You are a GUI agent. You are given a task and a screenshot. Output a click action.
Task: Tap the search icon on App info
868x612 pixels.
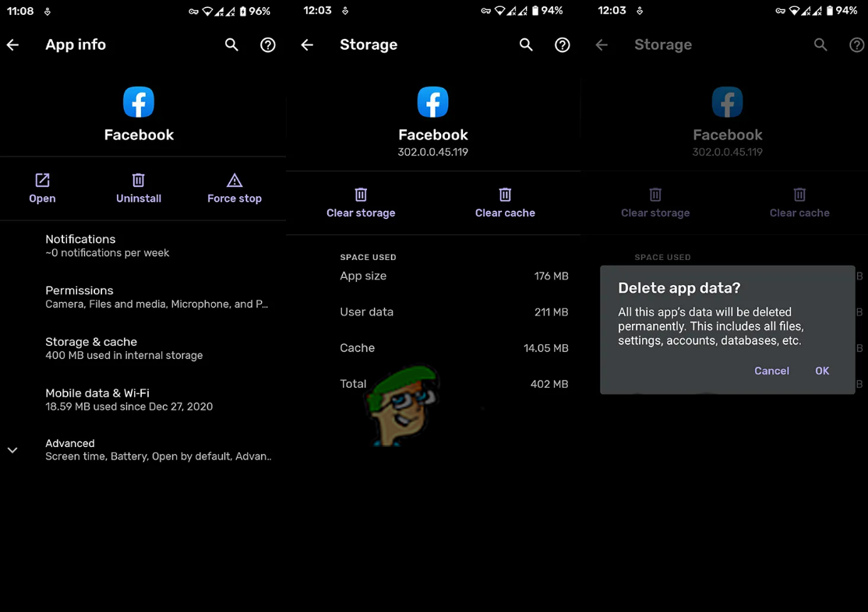(231, 45)
